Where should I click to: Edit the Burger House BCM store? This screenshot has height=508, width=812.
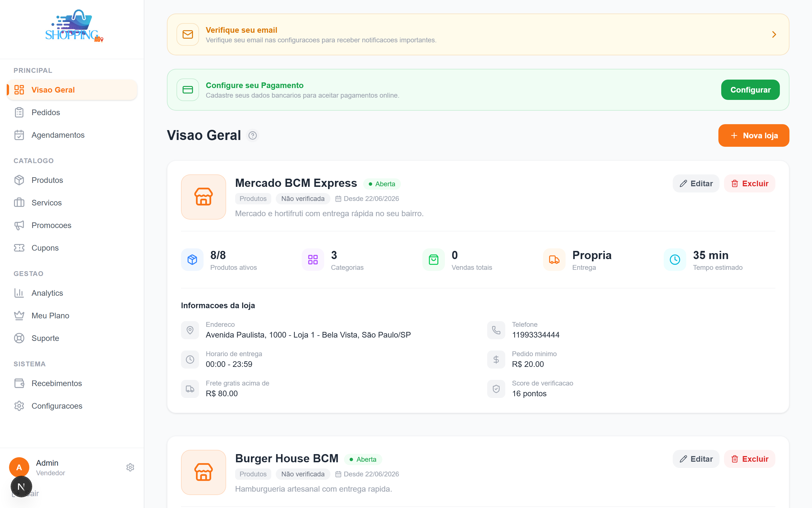pos(696,459)
